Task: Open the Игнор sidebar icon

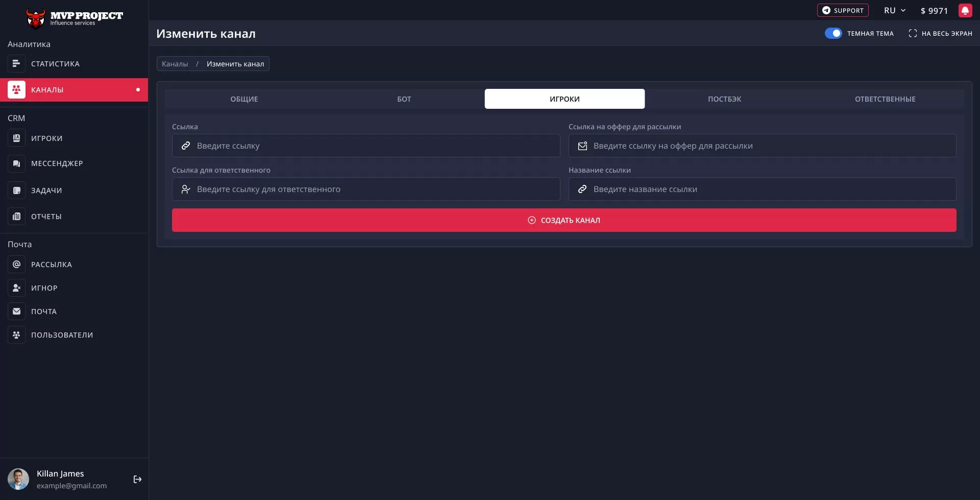Action: [16, 288]
